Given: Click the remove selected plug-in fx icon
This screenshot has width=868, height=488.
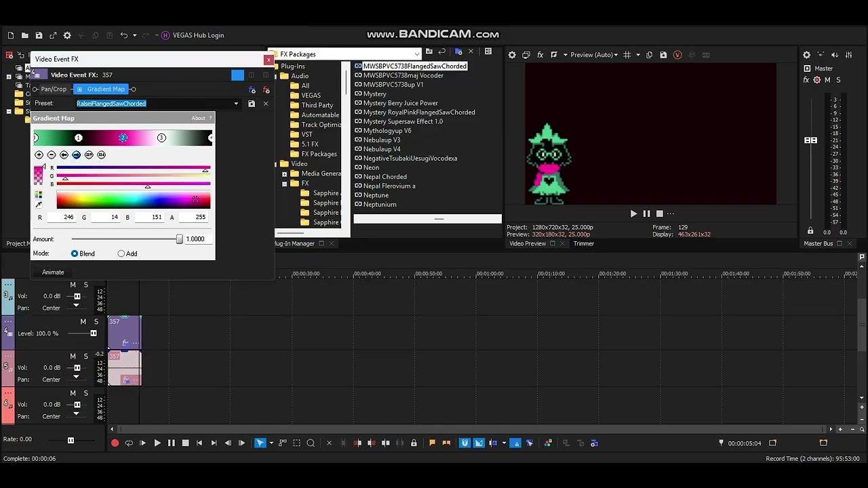Looking at the screenshot, I should (x=266, y=89).
